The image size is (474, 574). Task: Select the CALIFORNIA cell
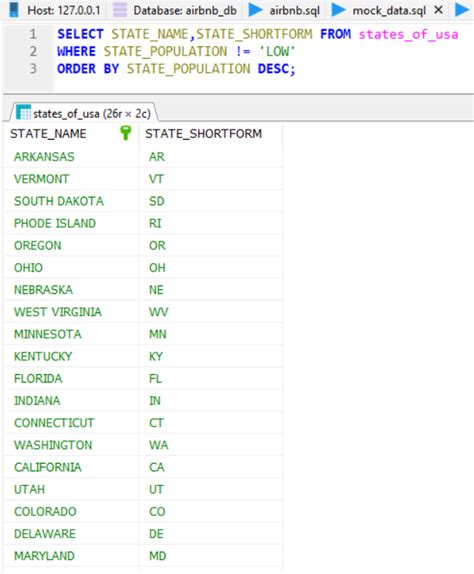(71, 467)
